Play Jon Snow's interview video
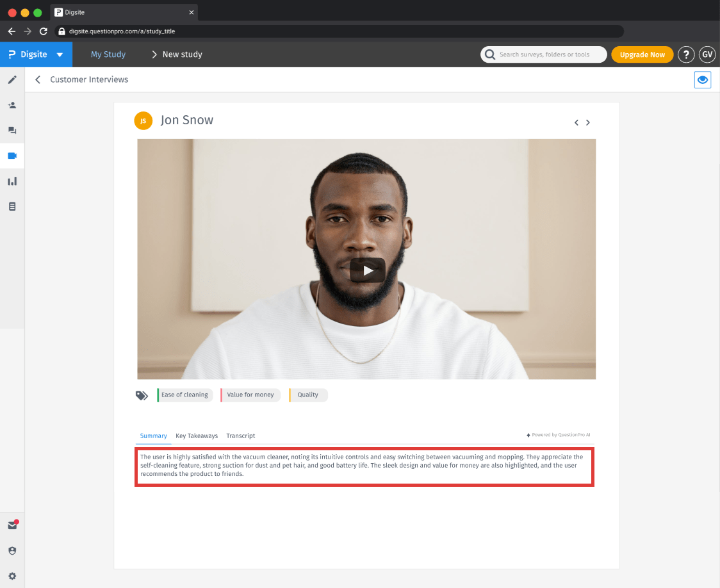720x588 pixels. (x=367, y=270)
